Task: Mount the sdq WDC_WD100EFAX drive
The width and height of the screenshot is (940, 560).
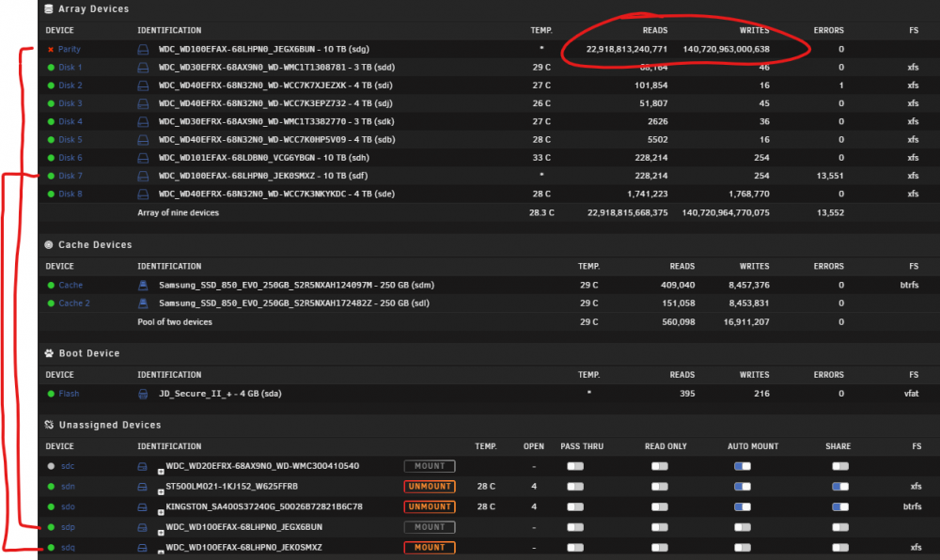Action: click(x=430, y=548)
